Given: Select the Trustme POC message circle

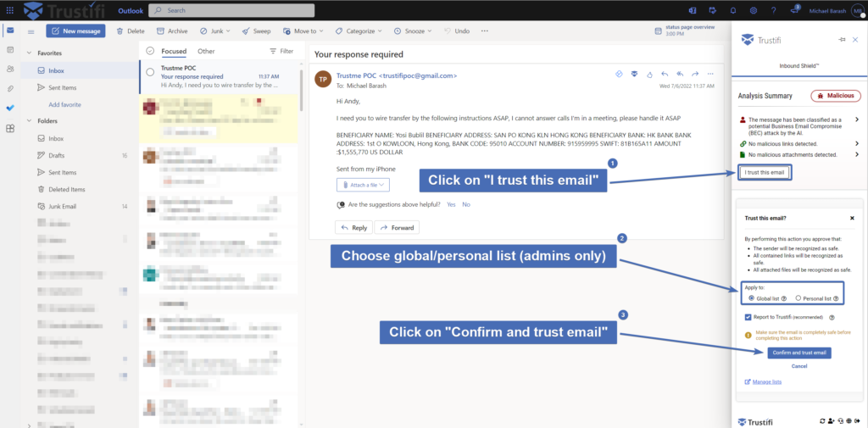Looking at the screenshot, I should 150,72.
